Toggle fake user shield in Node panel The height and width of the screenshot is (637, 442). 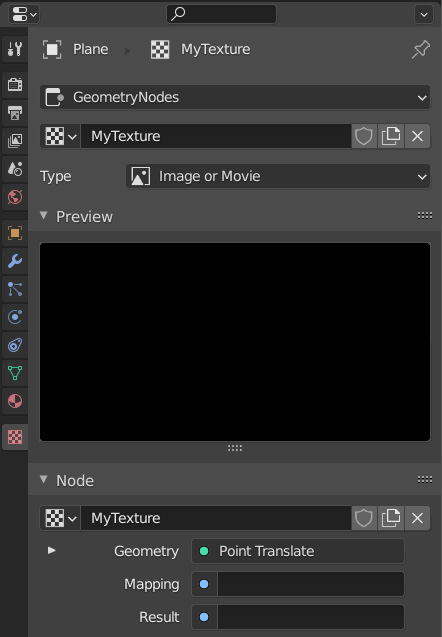coord(364,518)
